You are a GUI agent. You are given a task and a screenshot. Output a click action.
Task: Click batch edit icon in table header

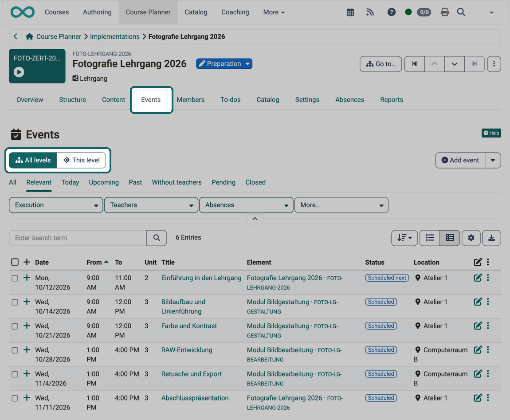[478, 262]
